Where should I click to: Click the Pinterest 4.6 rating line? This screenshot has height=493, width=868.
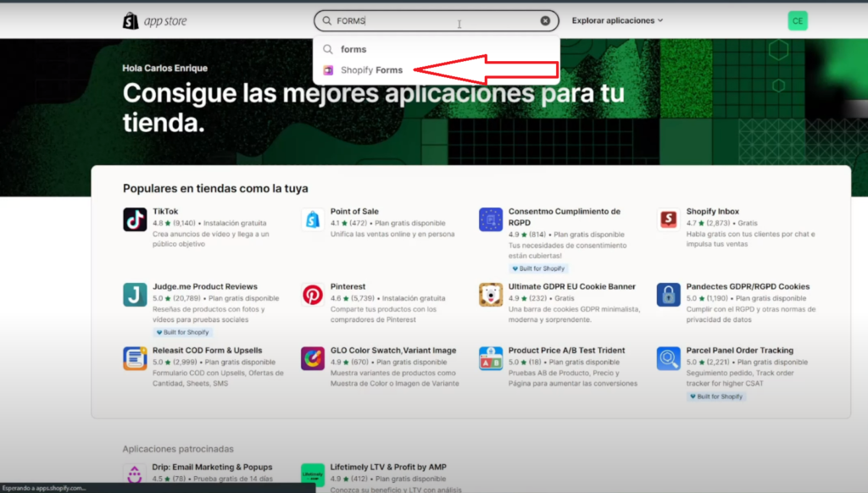click(387, 298)
